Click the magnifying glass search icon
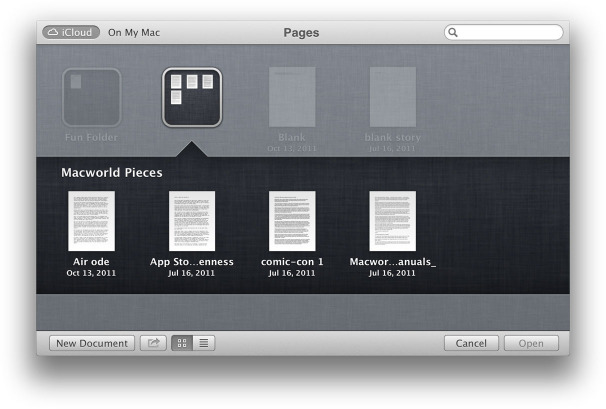606x409 pixels. 453,32
